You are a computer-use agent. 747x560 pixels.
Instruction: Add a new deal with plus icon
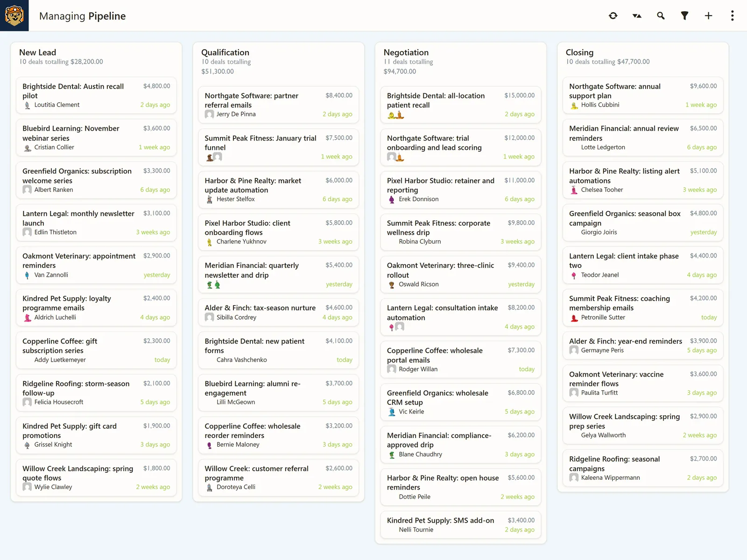(708, 16)
